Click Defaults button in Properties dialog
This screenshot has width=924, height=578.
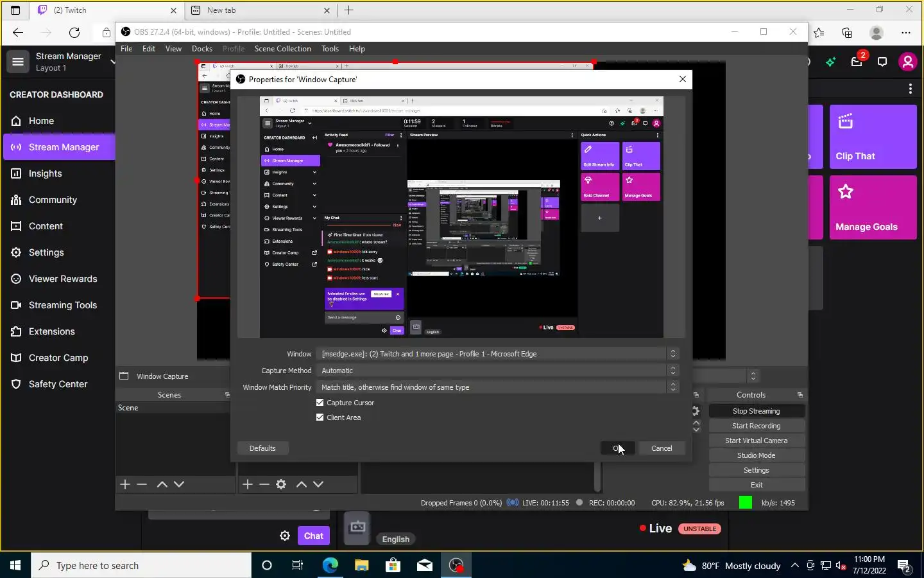(x=262, y=448)
